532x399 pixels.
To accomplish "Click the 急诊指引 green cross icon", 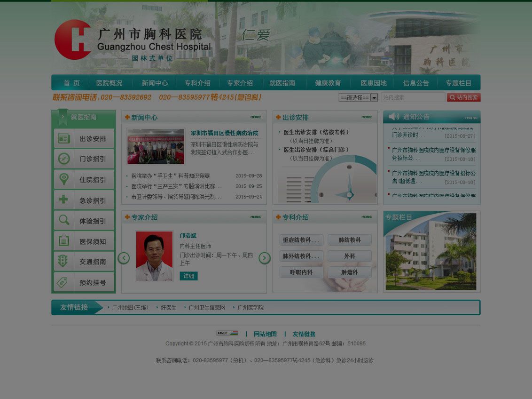I will [x=64, y=199].
